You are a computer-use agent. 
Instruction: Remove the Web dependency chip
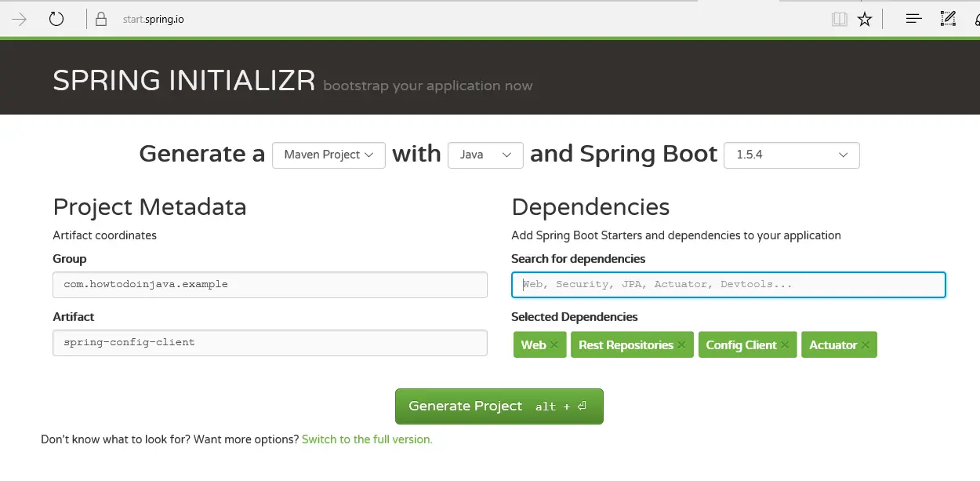click(554, 344)
